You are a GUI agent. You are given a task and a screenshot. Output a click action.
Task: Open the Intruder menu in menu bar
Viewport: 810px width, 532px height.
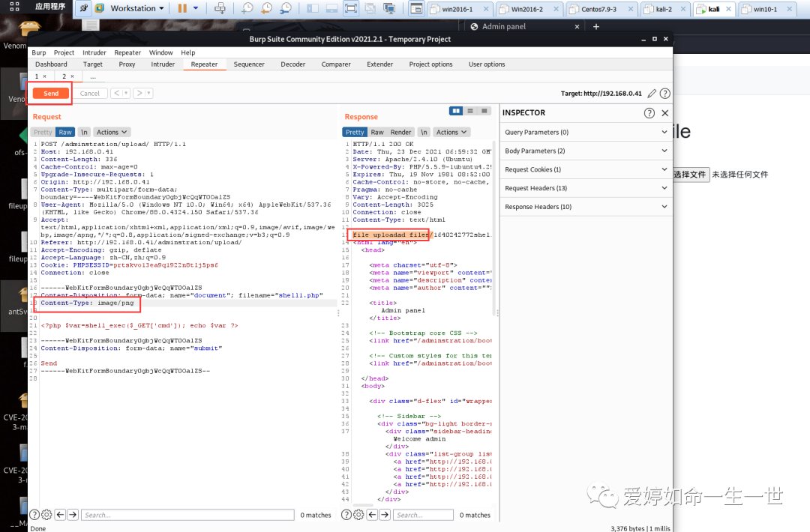point(94,52)
